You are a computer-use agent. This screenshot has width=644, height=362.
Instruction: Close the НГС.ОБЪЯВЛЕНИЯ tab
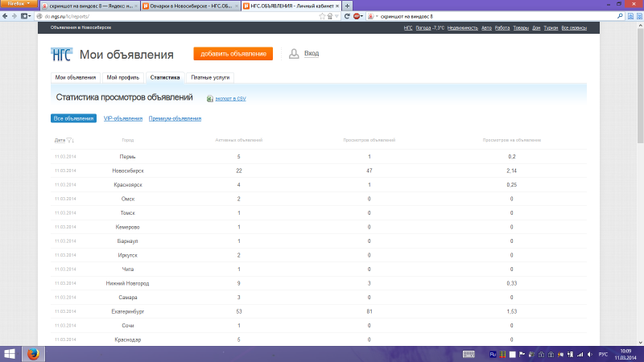click(x=337, y=6)
